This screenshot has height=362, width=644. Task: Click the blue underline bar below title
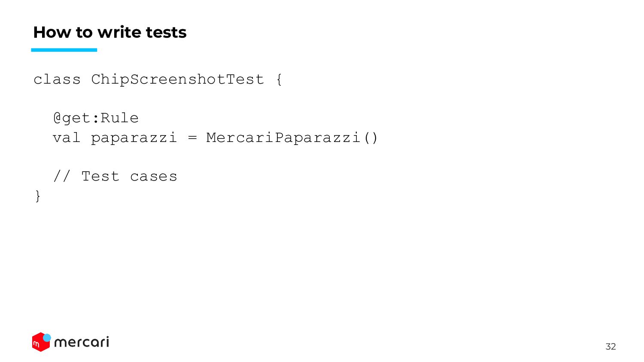pyautogui.click(x=64, y=50)
